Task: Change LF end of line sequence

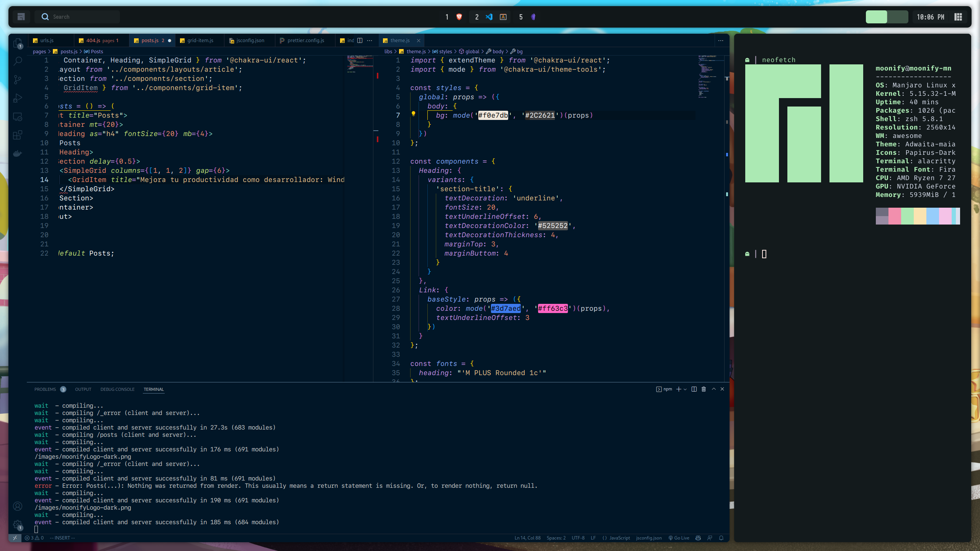Action: [x=593, y=538]
